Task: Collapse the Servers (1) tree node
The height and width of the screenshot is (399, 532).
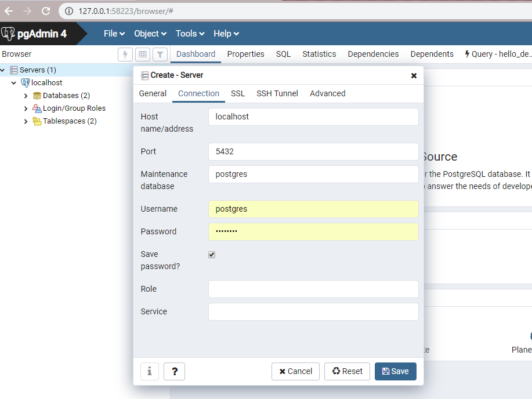Action: pyautogui.click(x=3, y=70)
